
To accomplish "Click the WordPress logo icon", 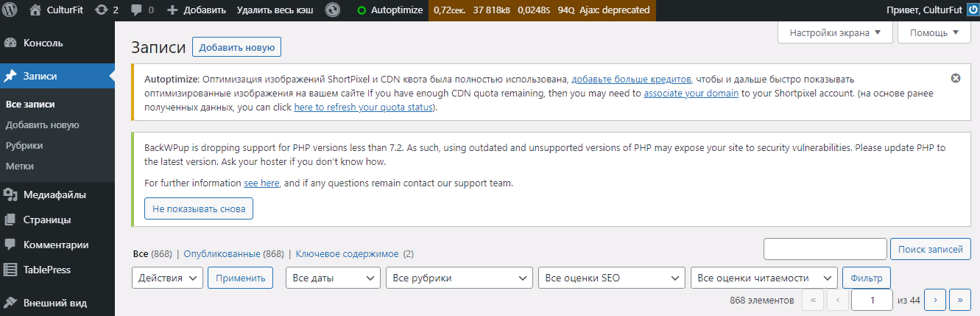I will [x=10, y=10].
